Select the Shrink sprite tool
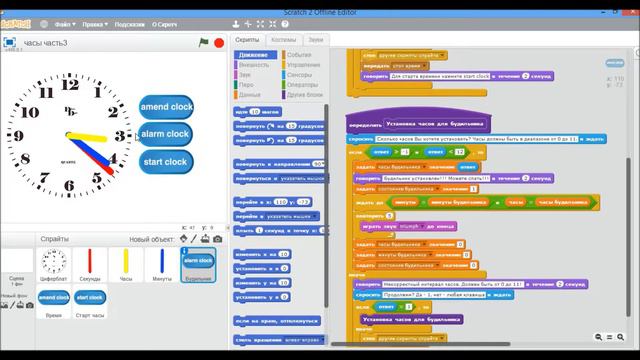 [x=273, y=24]
